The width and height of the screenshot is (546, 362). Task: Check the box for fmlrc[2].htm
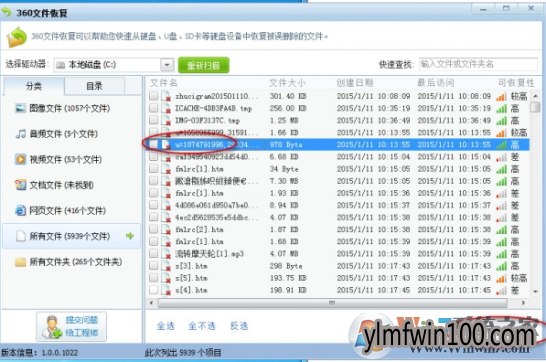coord(153,229)
